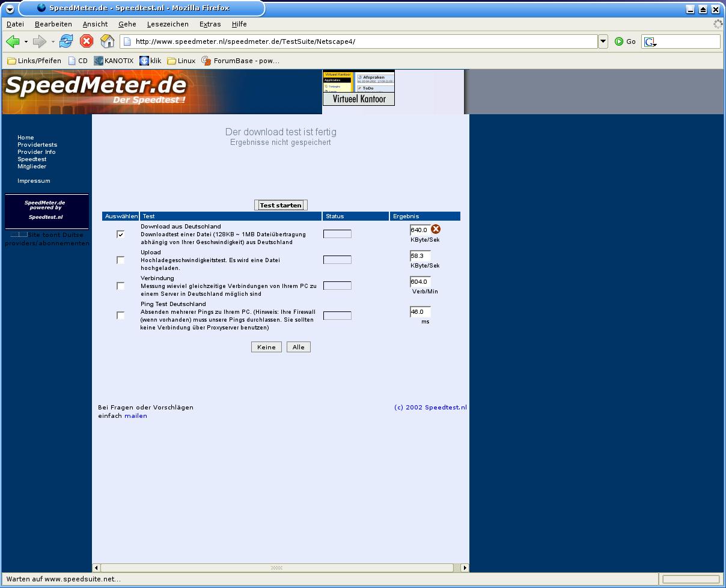The height and width of the screenshot is (588, 726).
Task: Open the Gehe menu
Action: click(127, 24)
